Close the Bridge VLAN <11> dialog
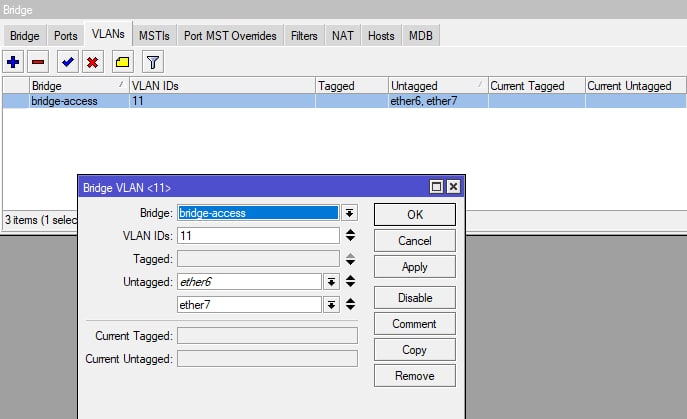687x419 pixels. click(x=453, y=187)
